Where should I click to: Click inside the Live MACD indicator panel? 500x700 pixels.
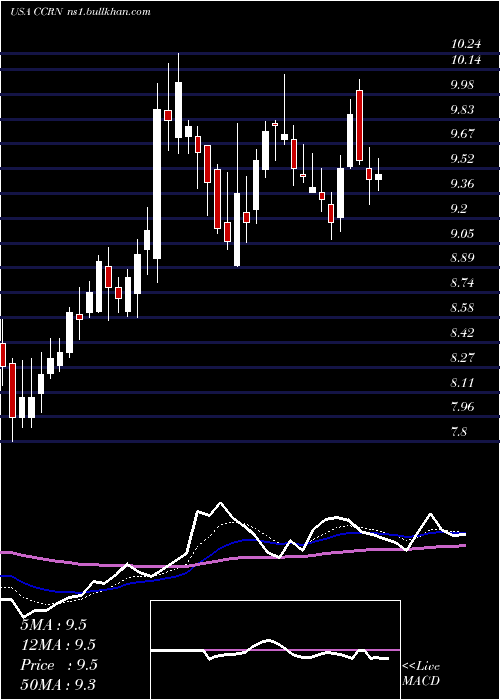275,650
